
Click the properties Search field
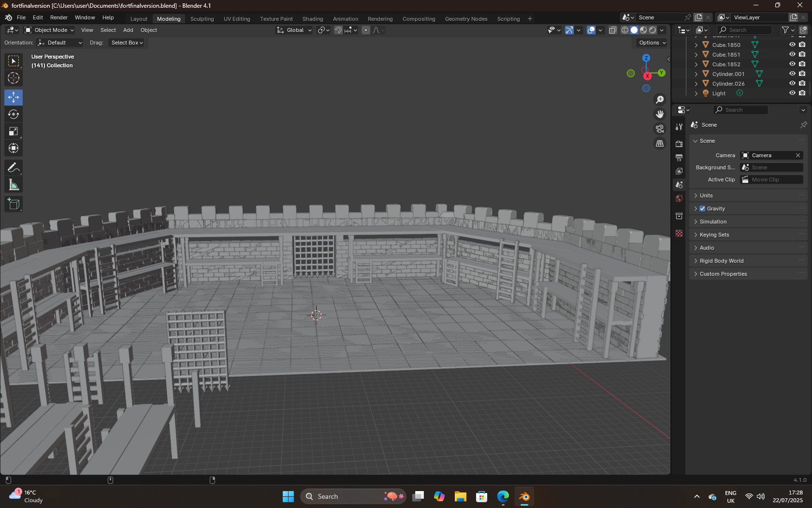click(x=740, y=110)
